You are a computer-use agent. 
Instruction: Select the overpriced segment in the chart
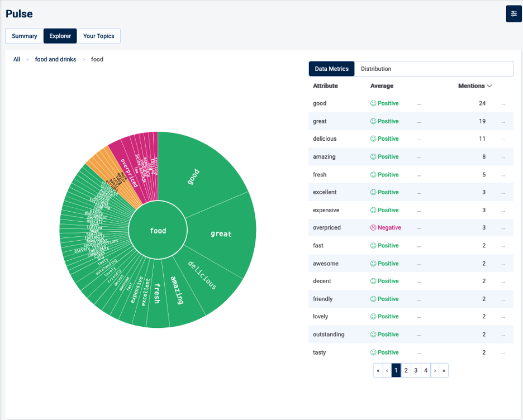pos(129,172)
